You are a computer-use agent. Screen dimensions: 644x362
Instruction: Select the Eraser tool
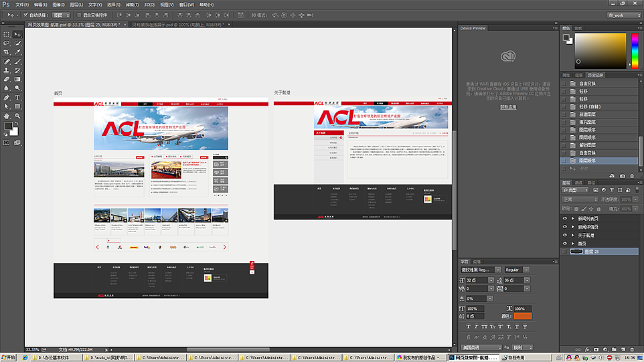click(x=7, y=79)
